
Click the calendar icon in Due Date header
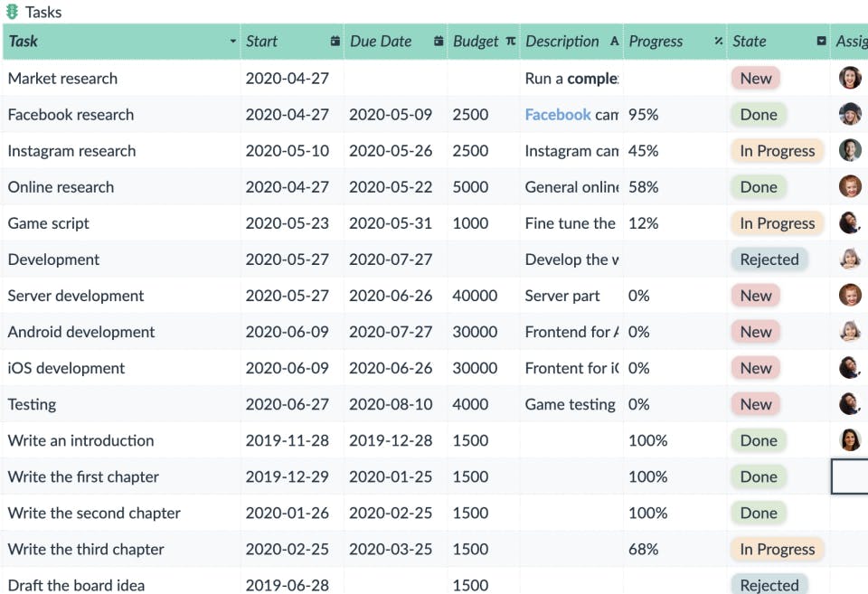439,42
